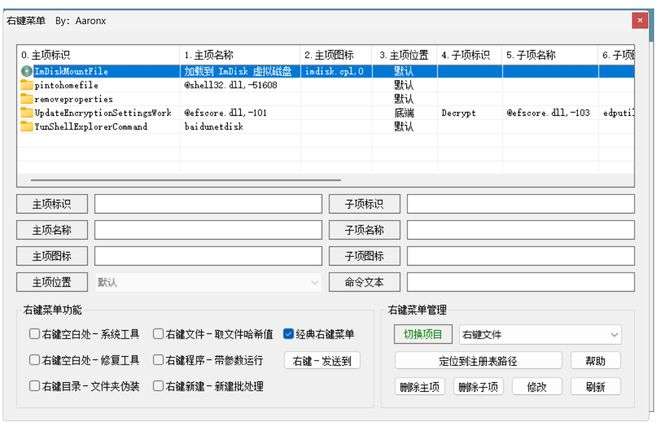Click the 命令文本 label button

click(x=365, y=282)
